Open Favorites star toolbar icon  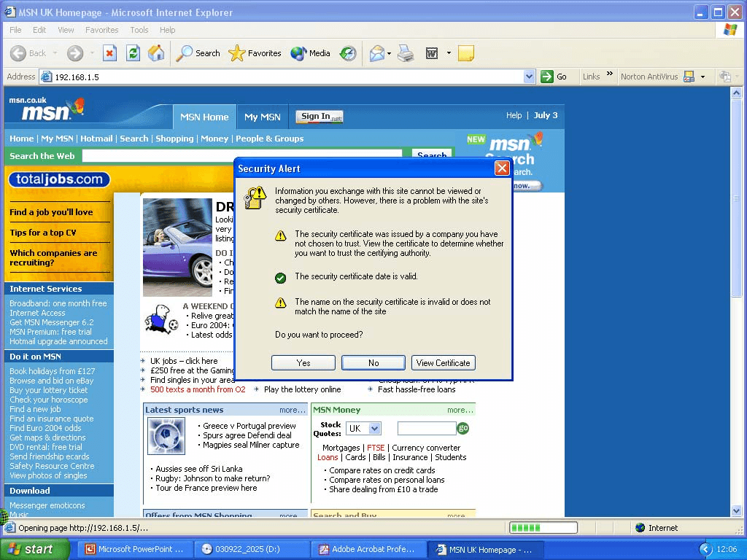tap(237, 53)
